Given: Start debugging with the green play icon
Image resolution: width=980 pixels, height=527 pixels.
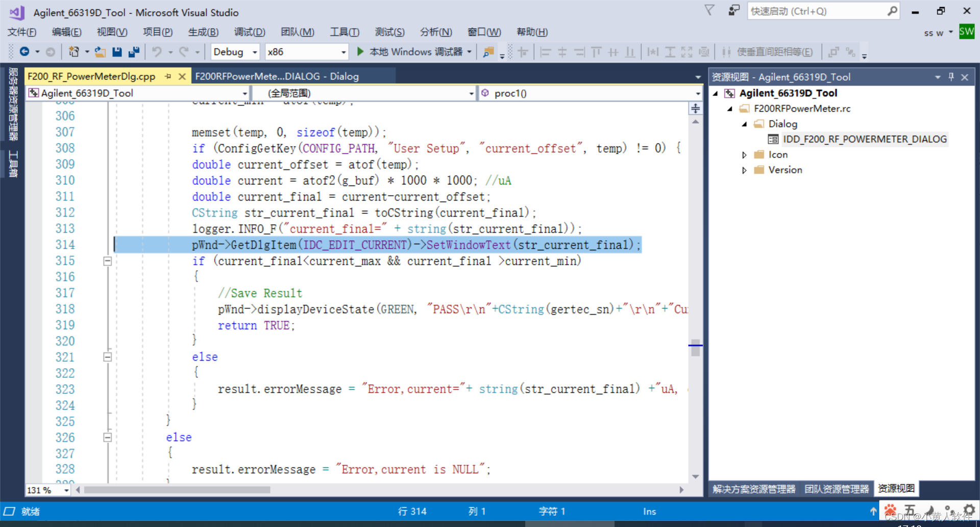Looking at the screenshot, I should [360, 52].
